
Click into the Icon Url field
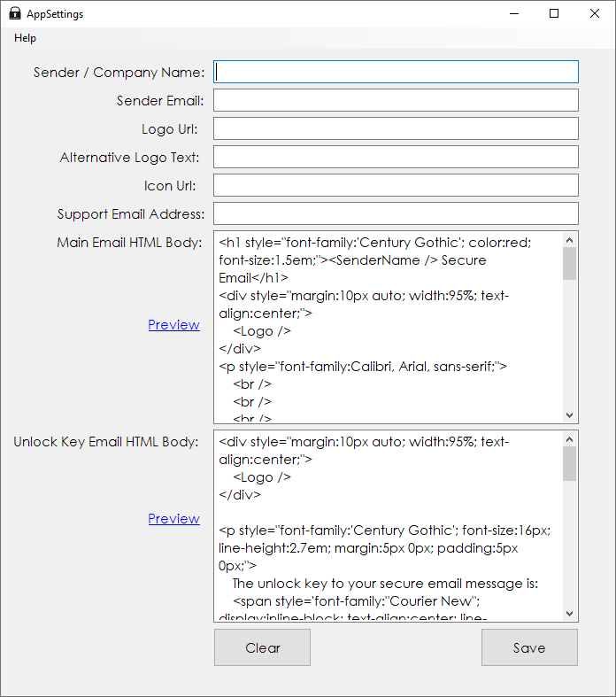coord(396,185)
